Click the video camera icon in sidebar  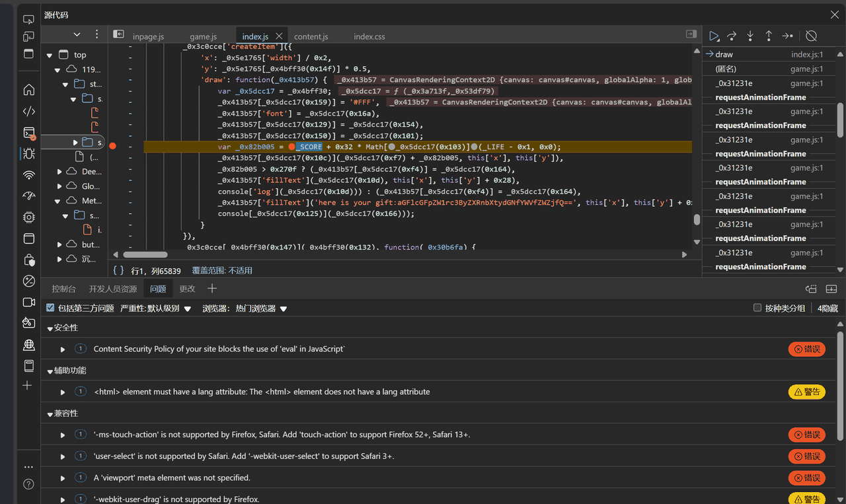tap(28, 302)
